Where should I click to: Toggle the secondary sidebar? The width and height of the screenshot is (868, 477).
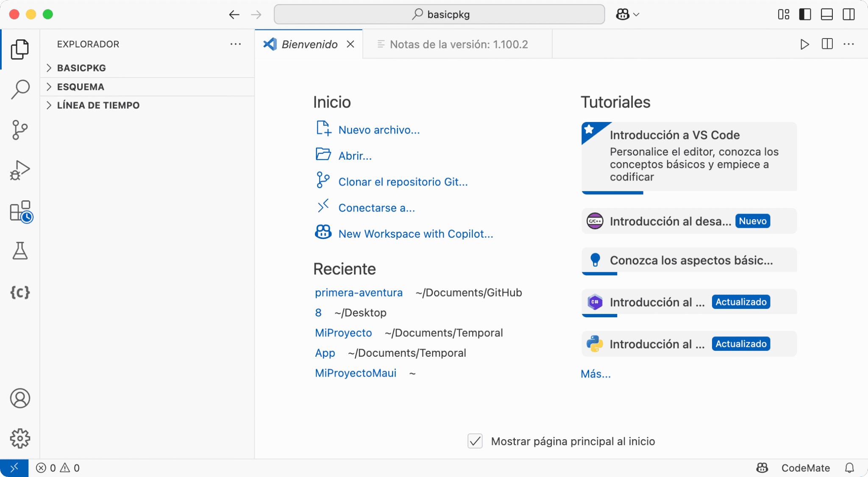click(x=848, y=14)
